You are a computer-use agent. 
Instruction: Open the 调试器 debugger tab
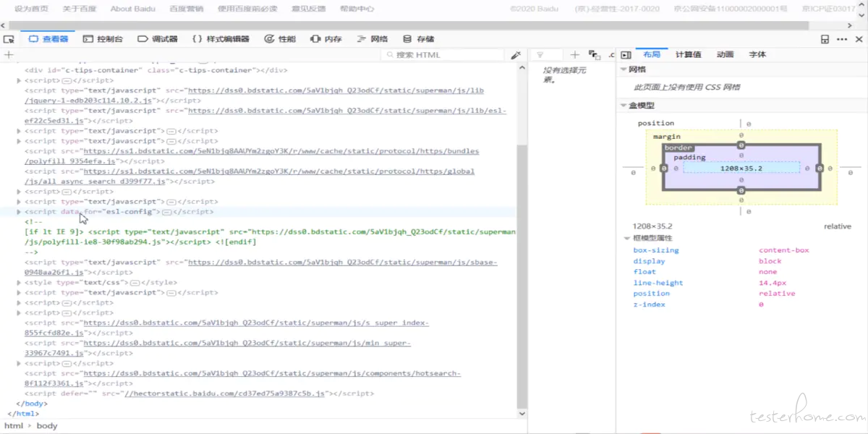(x=158, y=39)
